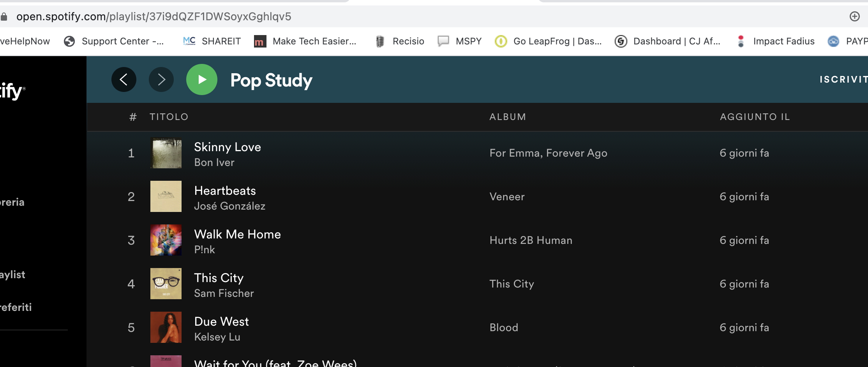Go forward with the right arrow button
The image size is (868, 367).
[x=161, y=79]
